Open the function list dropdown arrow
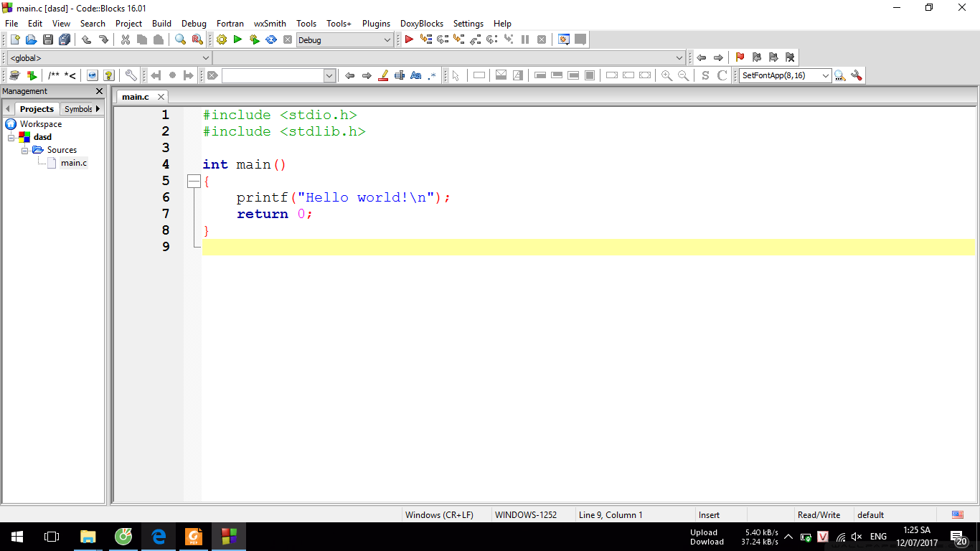Image resolution: width=980 pixels, height=551 pixels. coord(679,58)
